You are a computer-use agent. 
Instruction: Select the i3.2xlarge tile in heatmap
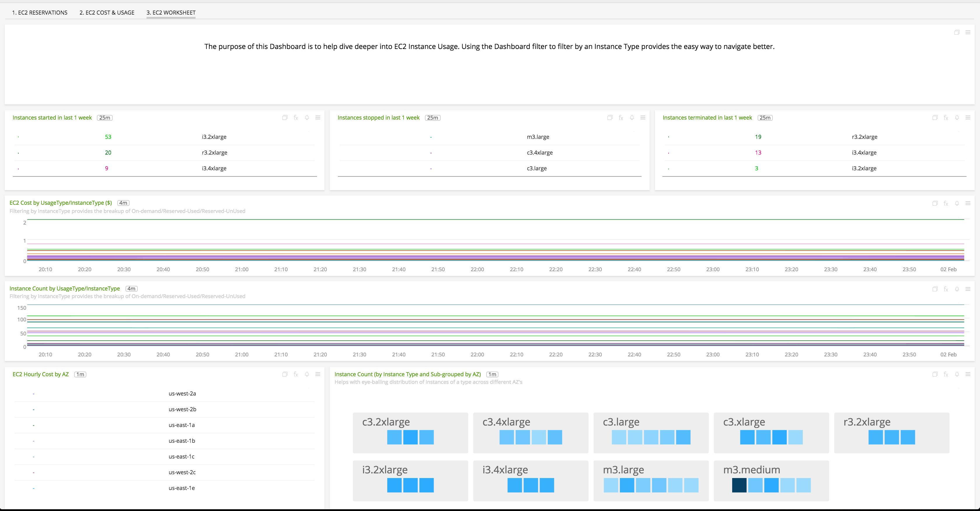pos(410,481)
